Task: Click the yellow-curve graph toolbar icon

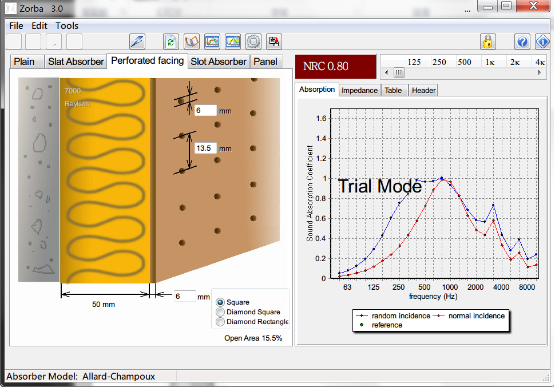Action: [233, 41]
